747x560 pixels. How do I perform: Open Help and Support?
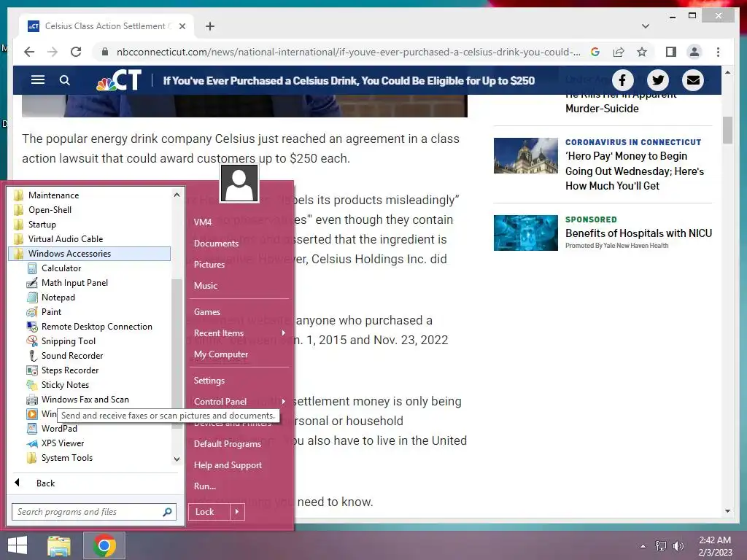tap(228, 465)
